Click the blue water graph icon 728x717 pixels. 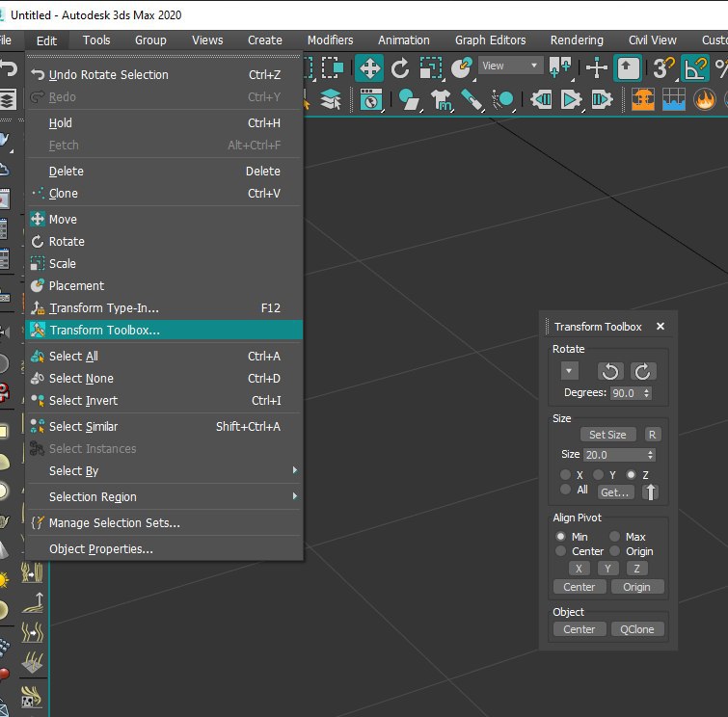[x=674, y=99]
